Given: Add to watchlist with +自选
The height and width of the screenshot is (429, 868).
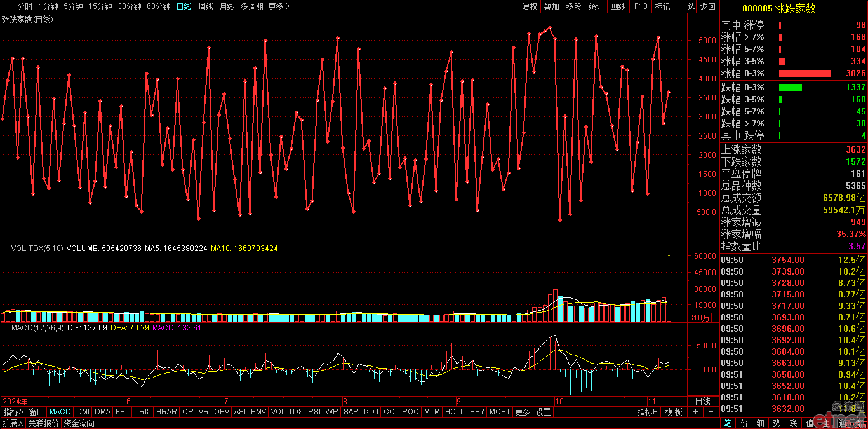Looking at the screenshot, I should click(684, 6).
